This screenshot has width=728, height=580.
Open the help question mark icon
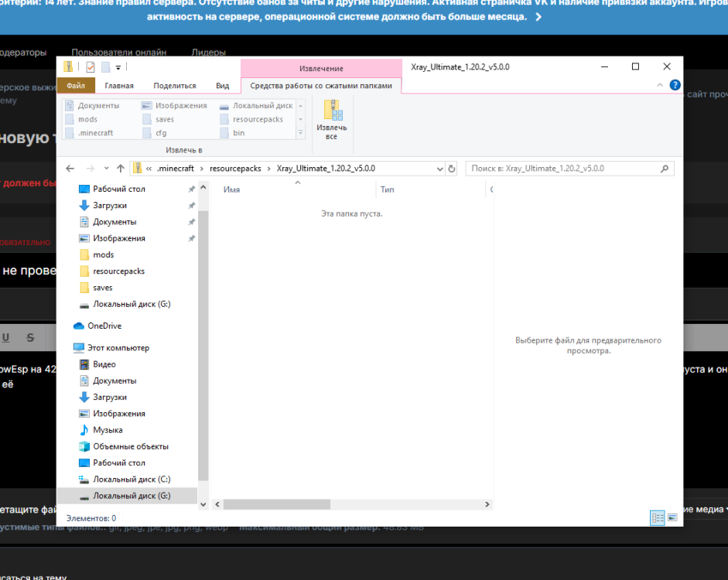coord(675,85)
